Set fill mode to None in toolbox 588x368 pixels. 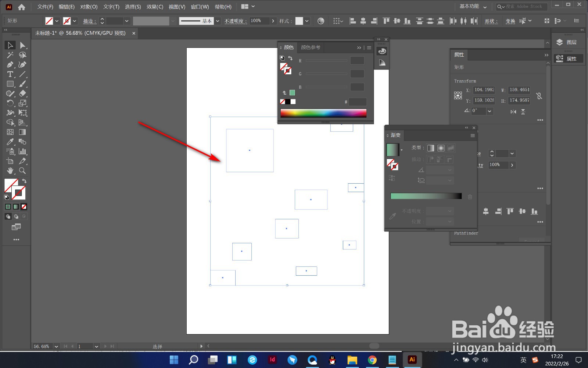point(24,207)
